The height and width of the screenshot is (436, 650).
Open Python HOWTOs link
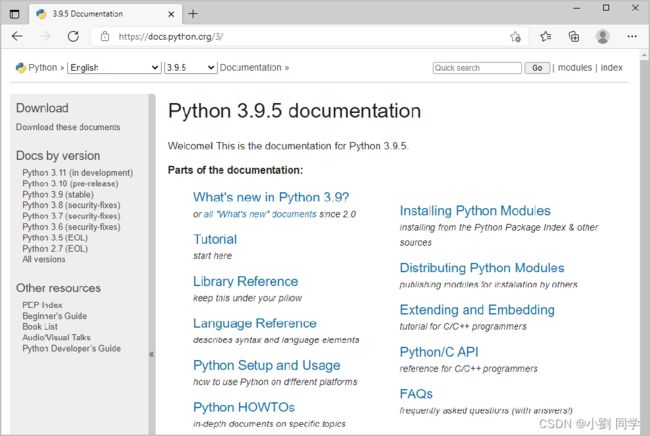244,407
